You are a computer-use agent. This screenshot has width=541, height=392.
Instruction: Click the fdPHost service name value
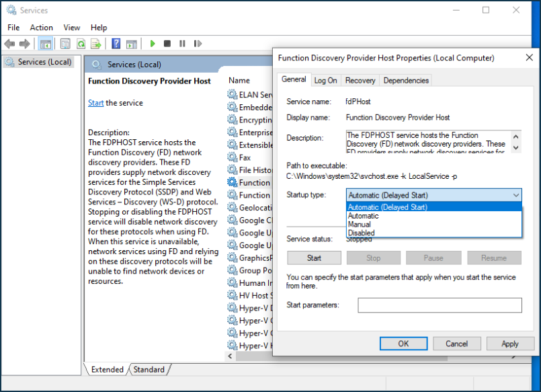click(x=358, y=102)
